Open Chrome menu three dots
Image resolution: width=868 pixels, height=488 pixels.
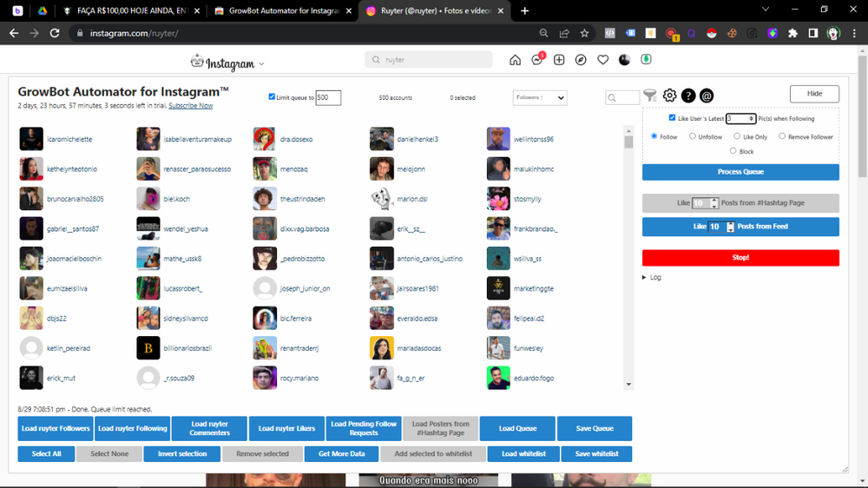click(x=854, y=33)
